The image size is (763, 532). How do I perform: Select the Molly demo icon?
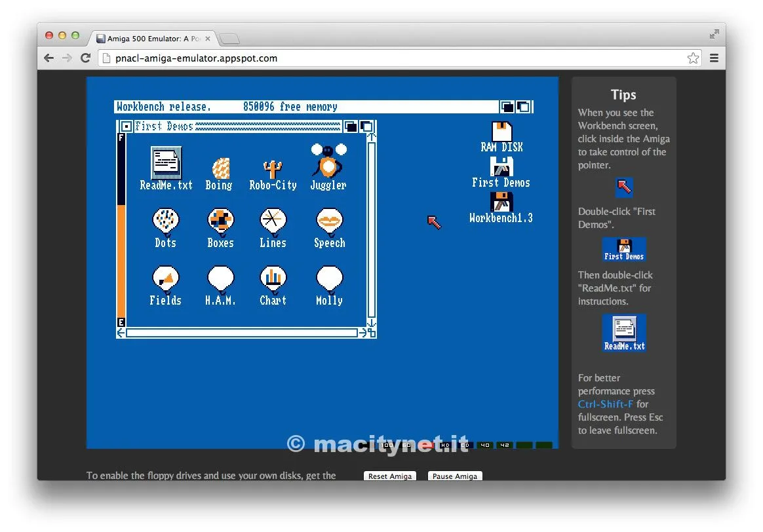[328, 282]
